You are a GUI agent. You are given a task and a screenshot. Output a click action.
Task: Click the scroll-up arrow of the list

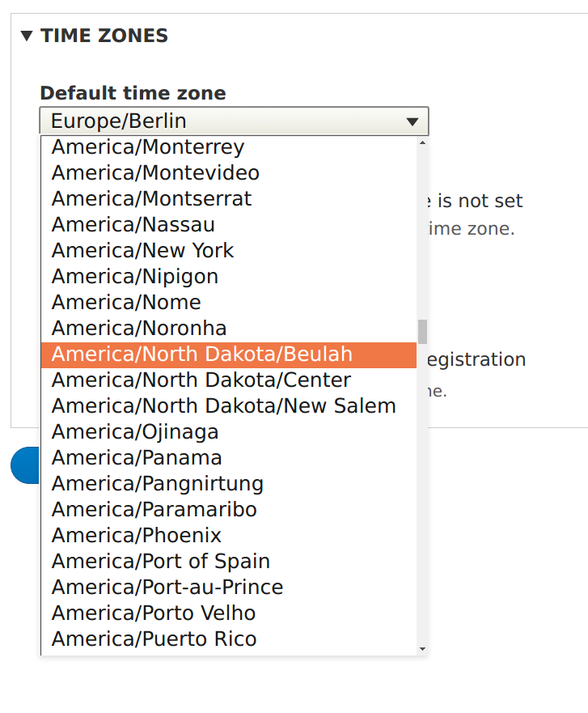(x=422, y=143)
